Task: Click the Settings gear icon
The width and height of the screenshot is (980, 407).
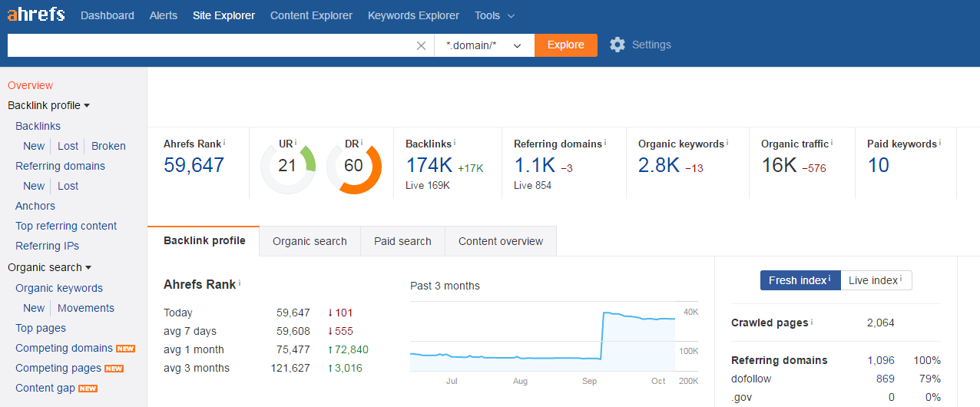Action: [617, 45]
